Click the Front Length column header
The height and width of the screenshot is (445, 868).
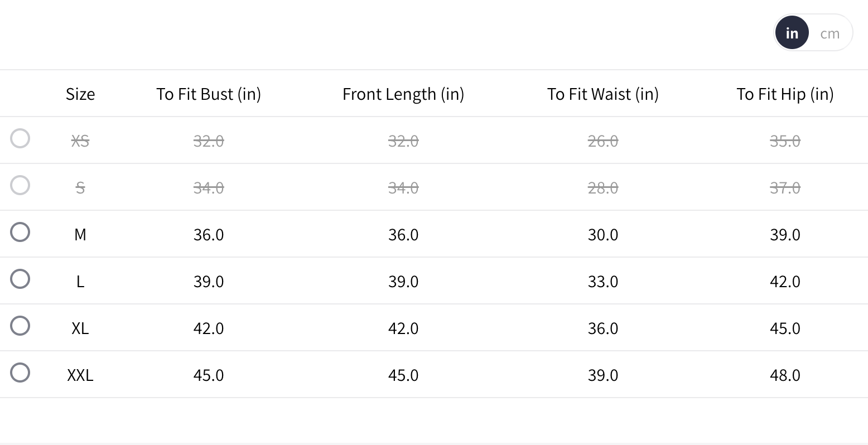tap(403, 94)
